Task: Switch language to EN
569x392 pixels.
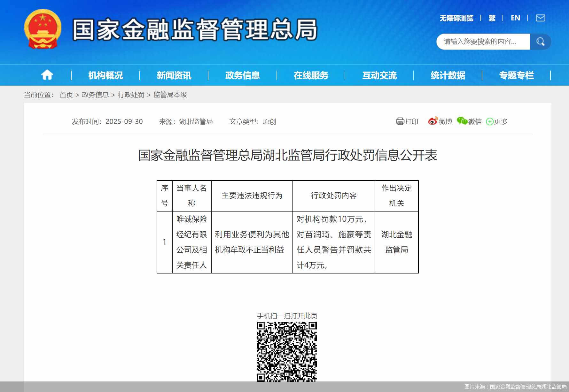Action: point(515,18)
